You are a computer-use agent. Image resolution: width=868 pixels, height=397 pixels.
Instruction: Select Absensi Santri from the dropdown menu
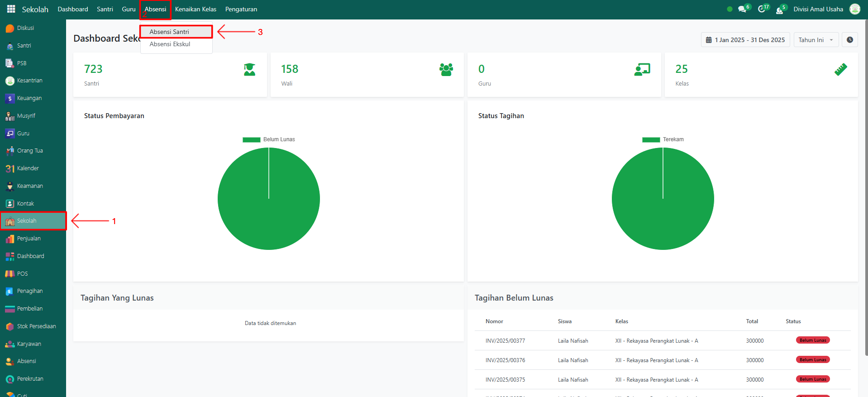click(x=169, y=32)
